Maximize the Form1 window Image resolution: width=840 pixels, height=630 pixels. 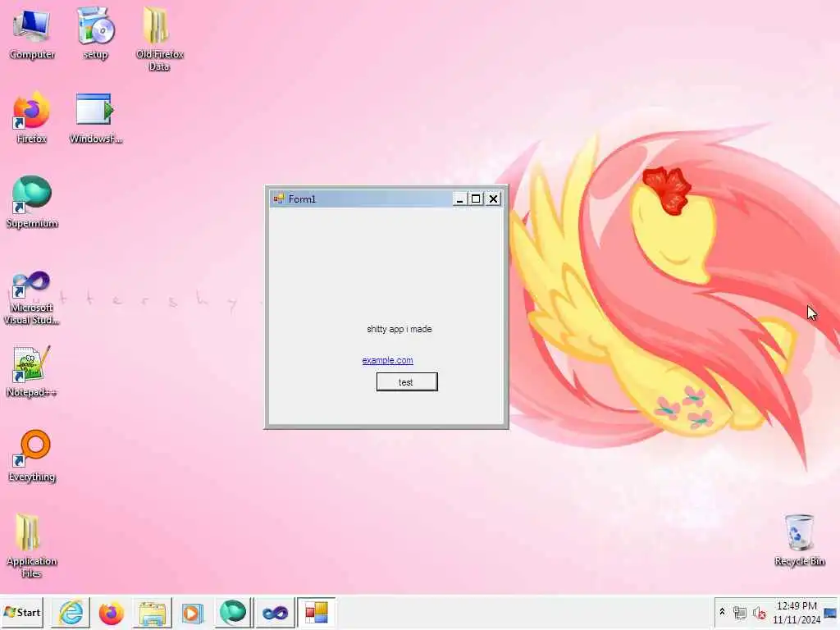(x=476, y=199)
